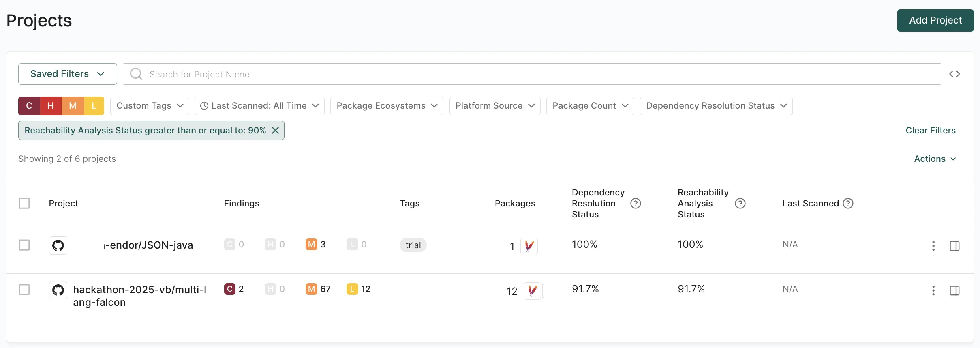Open the code view brackets icon
Viewport: 980px width, 348px height.
point(954,74)
